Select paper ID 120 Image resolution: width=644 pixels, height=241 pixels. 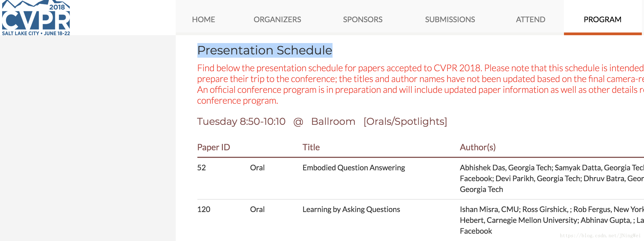point(204,209)
